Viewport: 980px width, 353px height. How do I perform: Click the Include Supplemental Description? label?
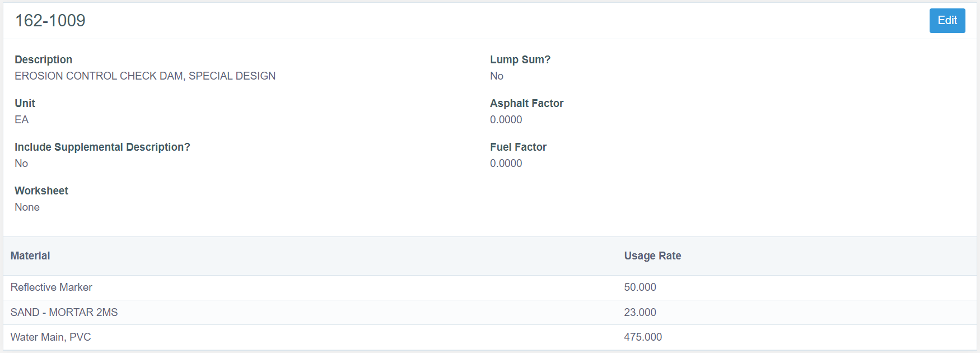(102, 147)
